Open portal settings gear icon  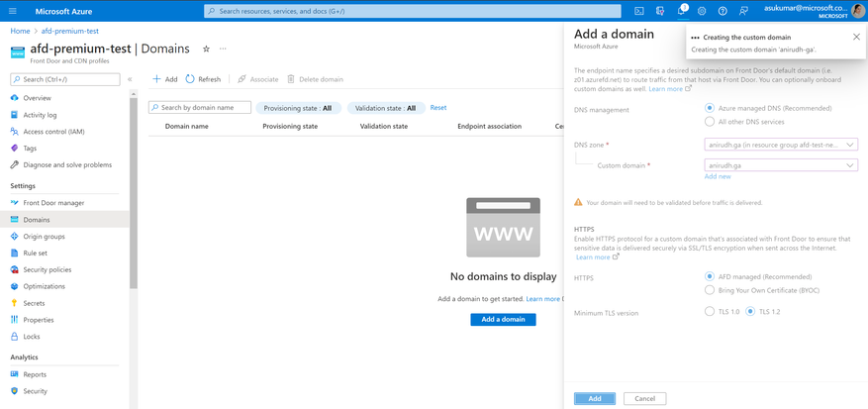[702, 11]
